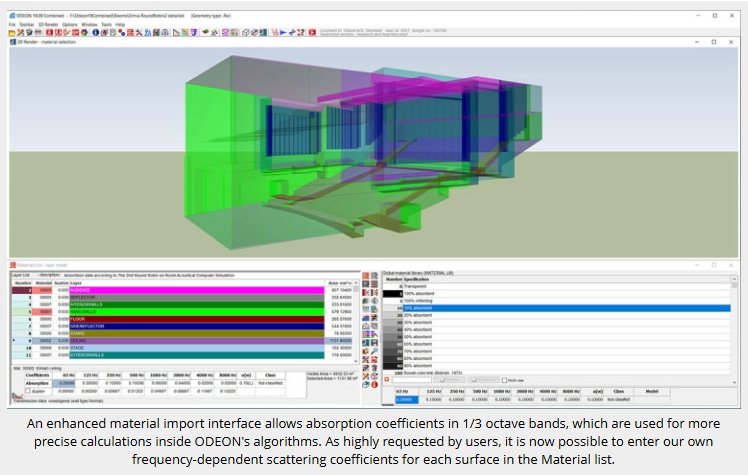Click the red info icon at material toolbar bottom
Viewport: 748px width, 475px height.
374,384
